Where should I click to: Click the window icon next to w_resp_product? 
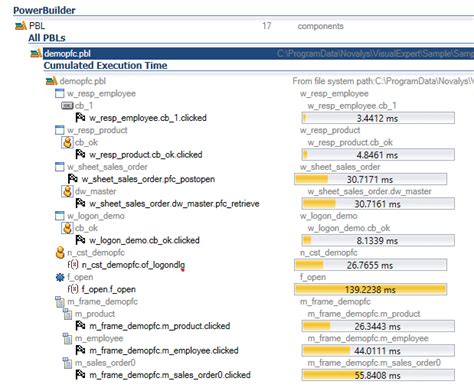pyautogui.click(x=60, y=130)
